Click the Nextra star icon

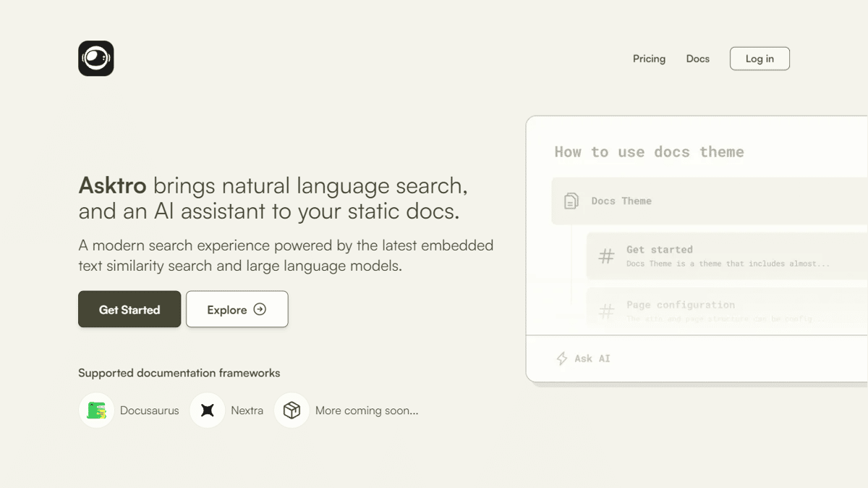pos(208,411)
